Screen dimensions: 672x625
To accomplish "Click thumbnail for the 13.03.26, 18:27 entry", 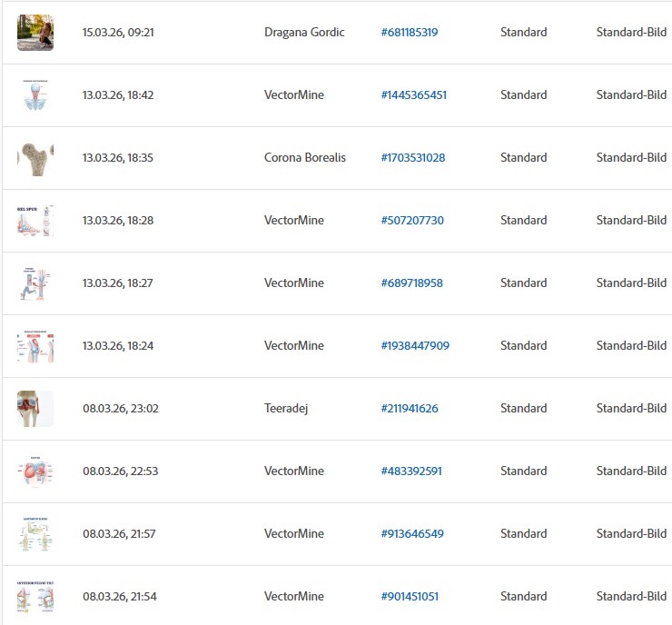I will tap(35, 283).
